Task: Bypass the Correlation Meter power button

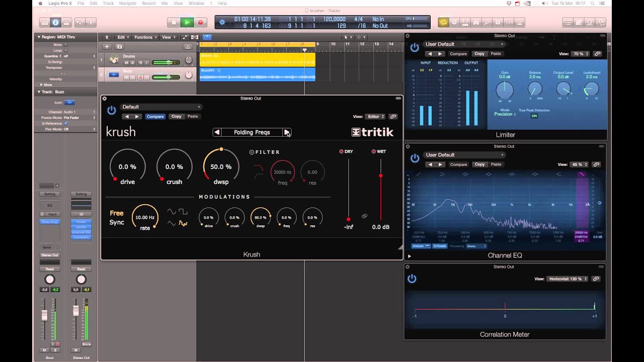Action: tap(412, 279)
